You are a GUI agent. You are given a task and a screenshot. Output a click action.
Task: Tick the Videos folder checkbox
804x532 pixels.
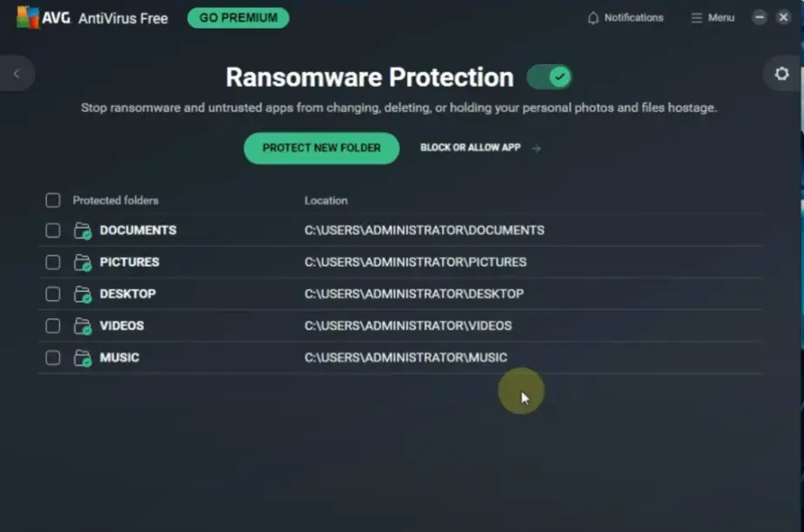pyautogui.click(x=53, y=326)
